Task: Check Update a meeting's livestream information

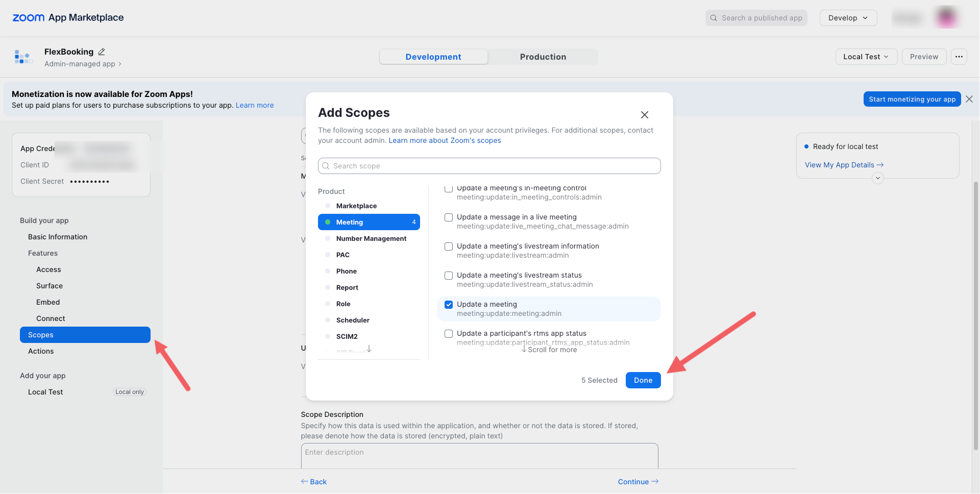Action: click(449, 246)
